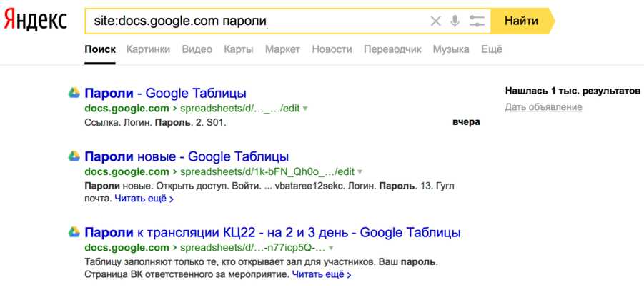Go to Новости tab

pos(332,49)
